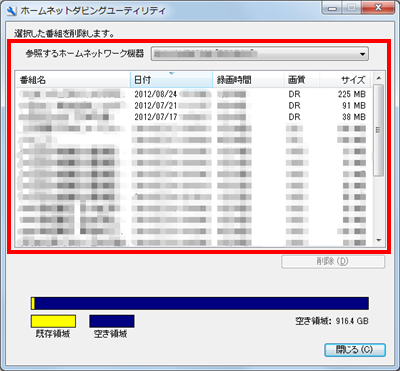Screen dimensions: 400x371
Task: Click the list scrollbar thumb
Action: coord(378,130)
